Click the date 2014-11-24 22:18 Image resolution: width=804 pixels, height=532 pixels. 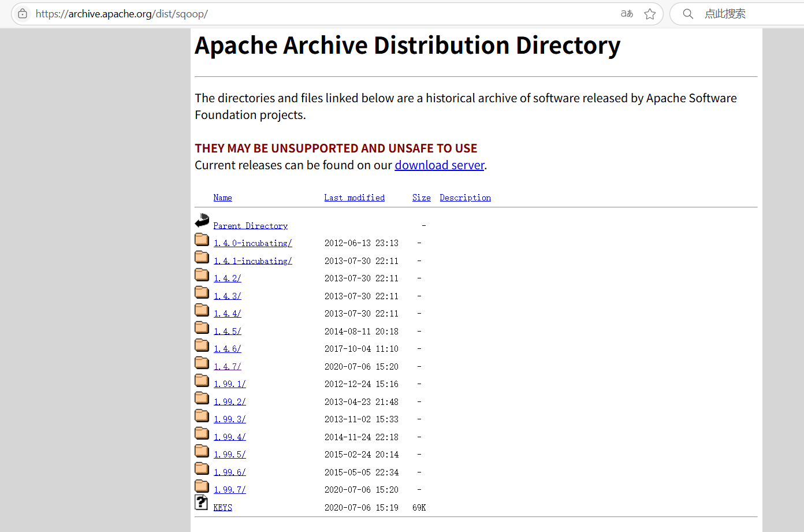[361, 437]
